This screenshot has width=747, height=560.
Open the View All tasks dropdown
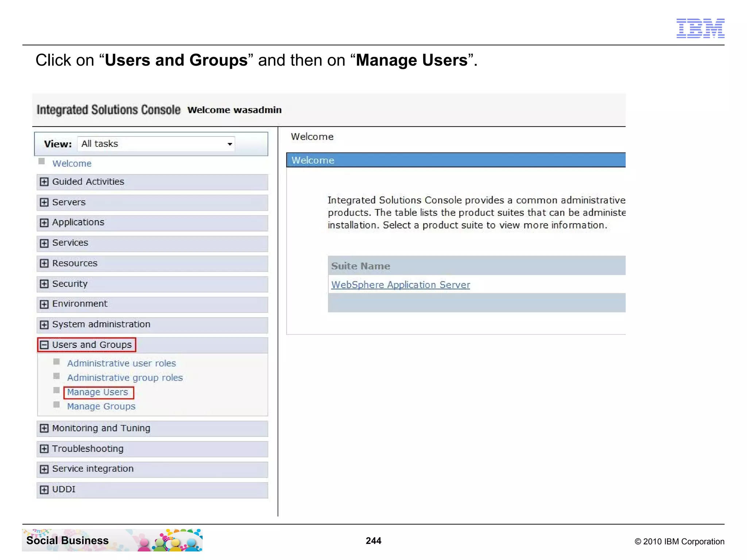tap(156, 144)
